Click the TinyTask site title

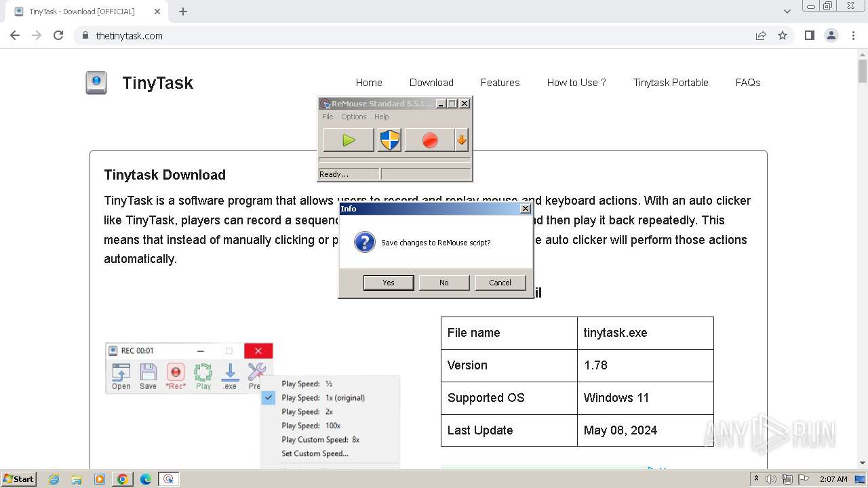[x=157, y=83]
